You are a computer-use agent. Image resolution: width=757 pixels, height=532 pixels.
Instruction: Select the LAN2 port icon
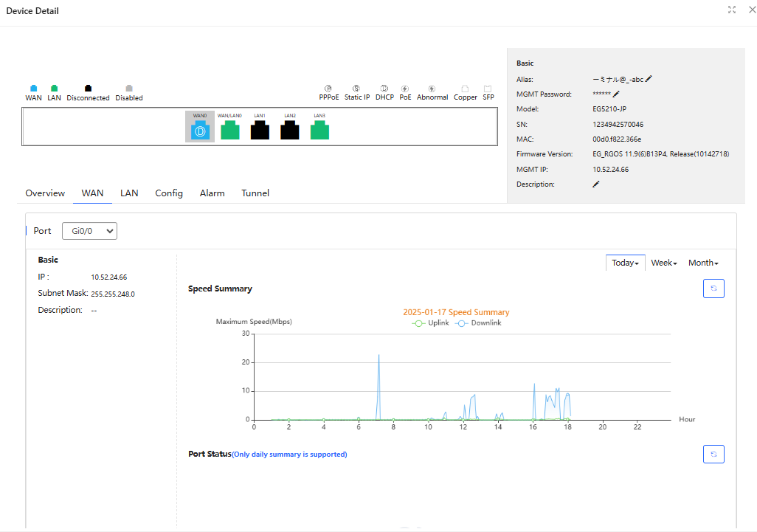pos(290,131)
